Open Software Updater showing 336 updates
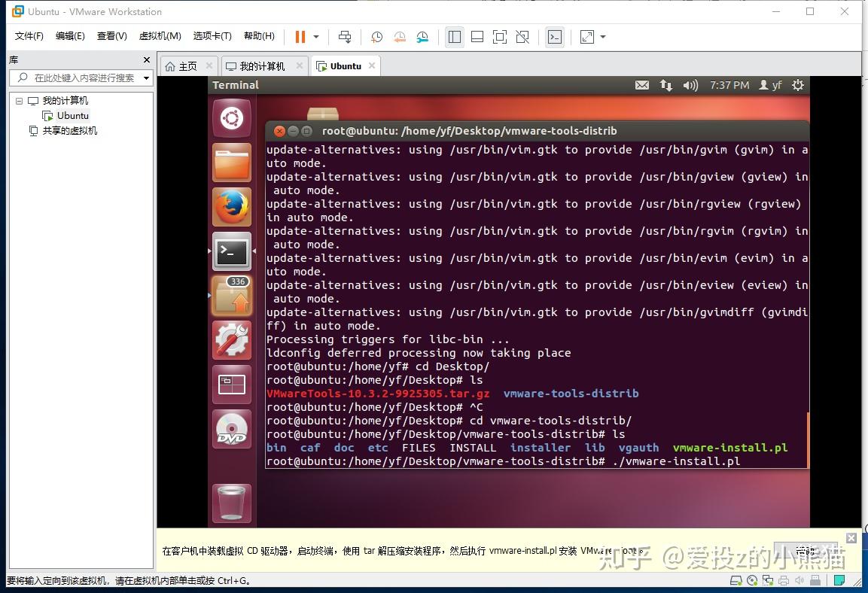This screenshot has width=868, height=593. pyautogui.click(x=231, y=296)
